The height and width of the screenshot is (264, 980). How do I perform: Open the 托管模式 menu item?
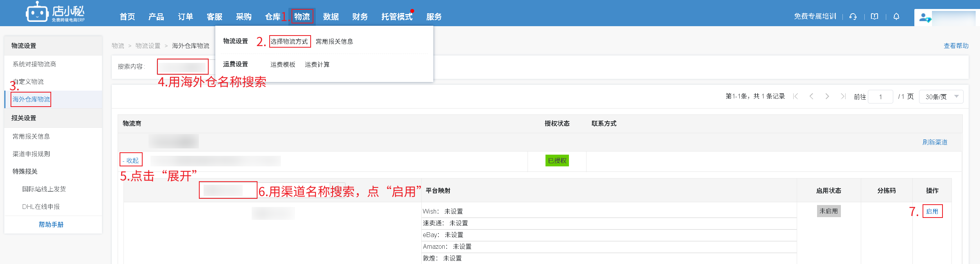(397, 17)
